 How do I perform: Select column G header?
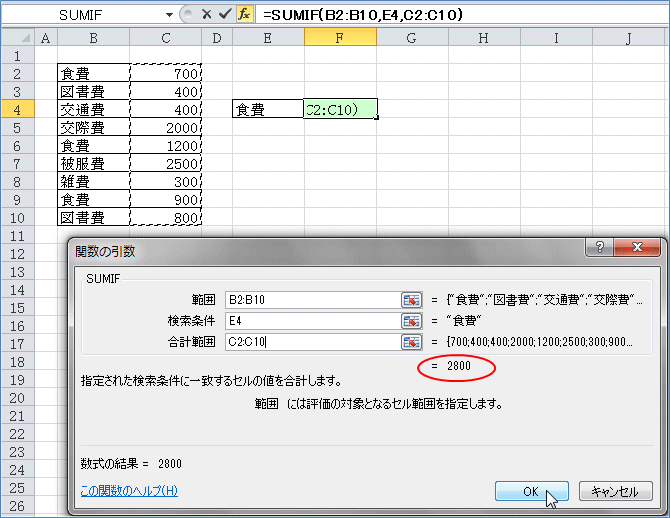pyautogui.click(x=412, y=38)
